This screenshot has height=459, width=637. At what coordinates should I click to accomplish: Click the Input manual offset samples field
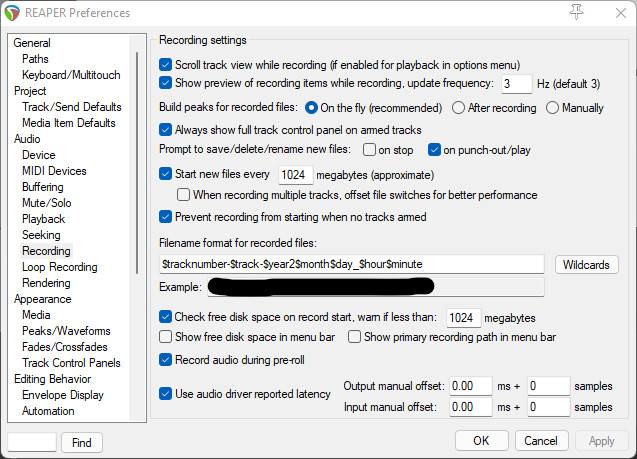[x=549, y=407]
